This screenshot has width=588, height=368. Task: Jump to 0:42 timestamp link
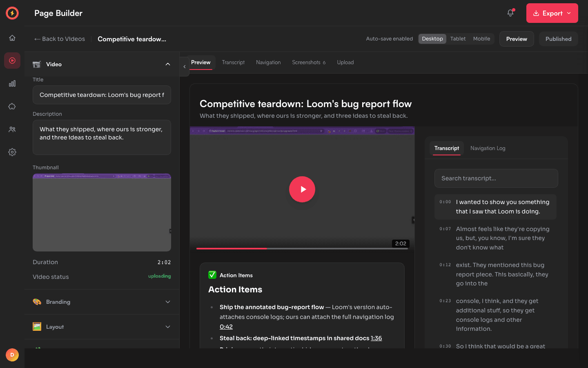(226, 327)
